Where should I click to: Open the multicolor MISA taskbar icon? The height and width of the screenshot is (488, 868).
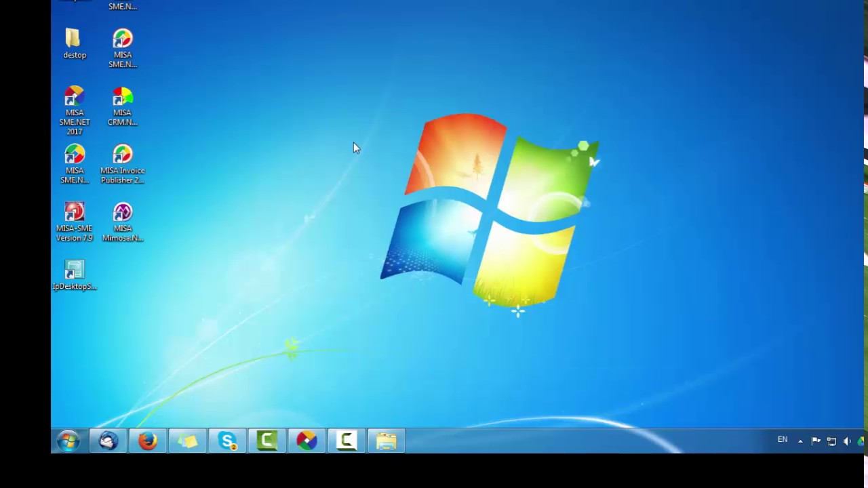click(307, 441)
